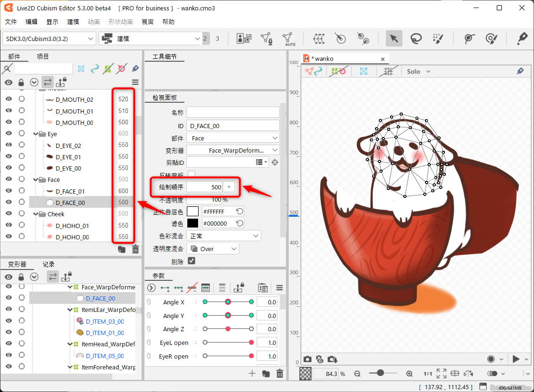Image resolution: width=534 pixels, height=392 pixels.
Task: Click the zoom in magnifier icon
Action: tap(409, 373)
